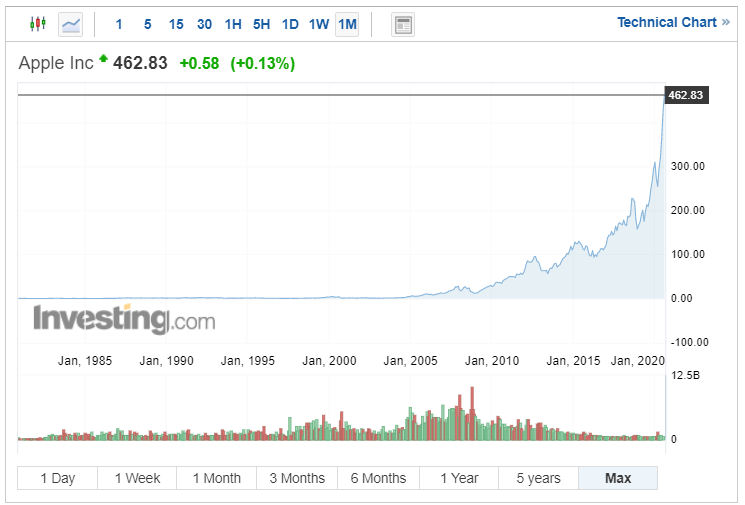Pick the 3 Months range
The width and height of the screenshot is (745, 505).
(x=297, y=478)
